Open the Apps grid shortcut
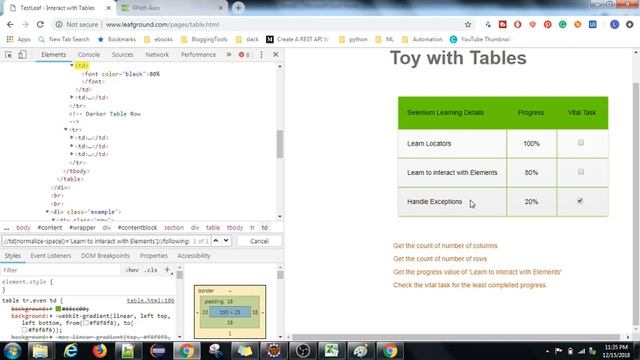640x360 pixels. (x=19, y=39)
